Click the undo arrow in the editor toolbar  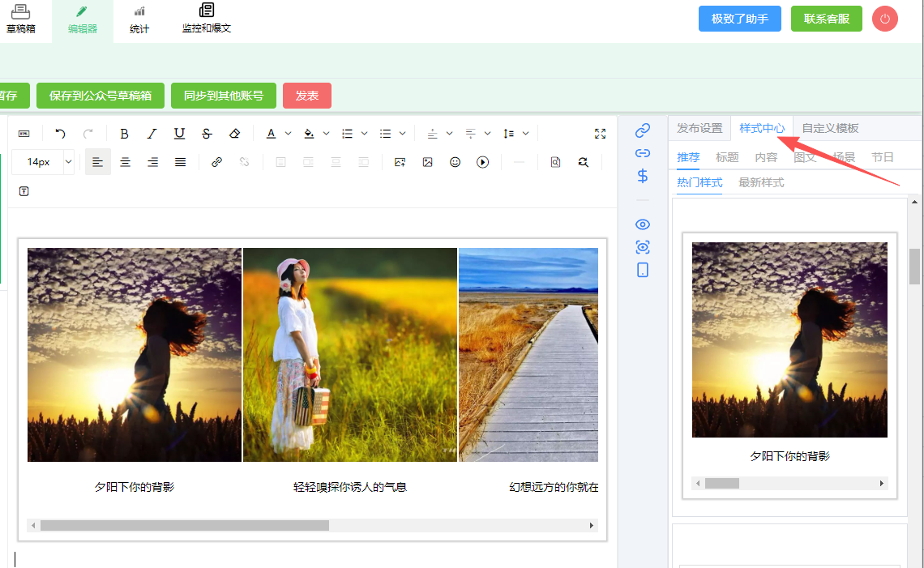click(x=60, y=134)
